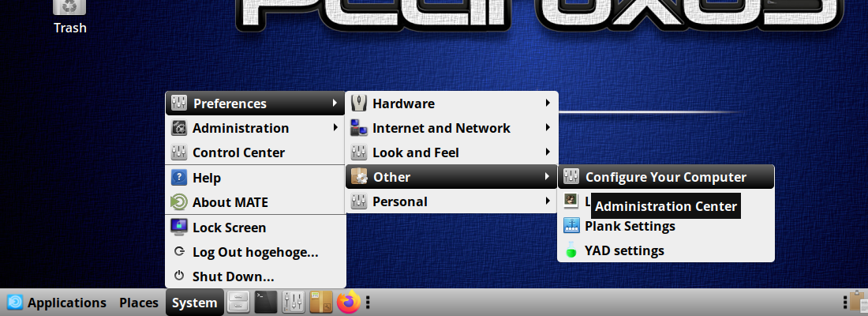Close the System menu via its panel button
The height and width of the screenshot is (316, 868).
pos(194,303)
